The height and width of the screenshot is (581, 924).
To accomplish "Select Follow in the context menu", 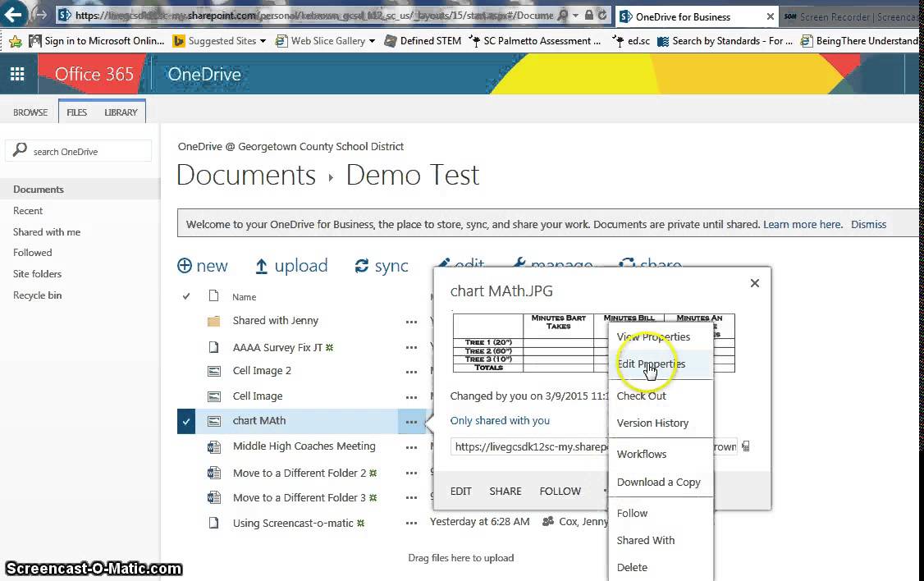I will [x=632, y=513].
